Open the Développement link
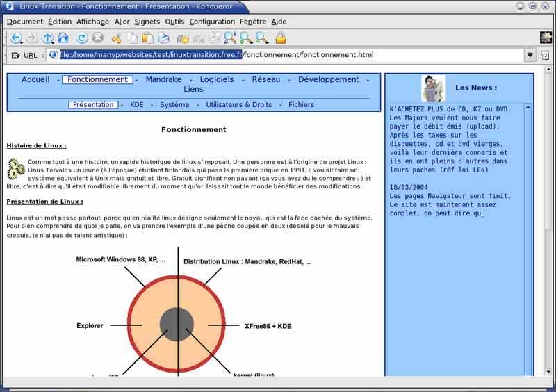Viewport: 556px width, 392px height. coord(328,79)
